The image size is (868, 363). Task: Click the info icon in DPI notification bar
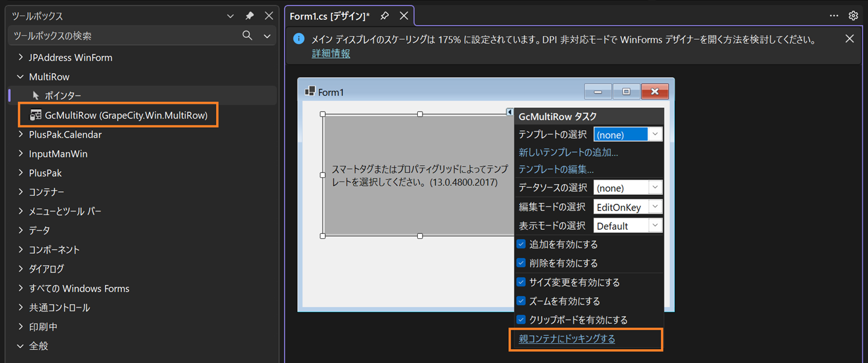299,39
